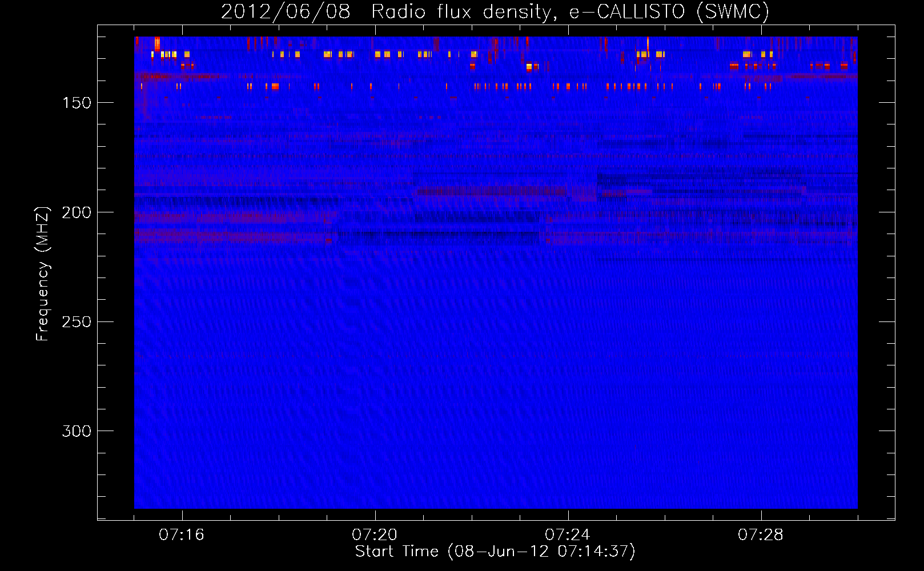This screenshot has width=924, height=571.
Task: Click the 07:20 time tick label
Action: pos(375,535)
